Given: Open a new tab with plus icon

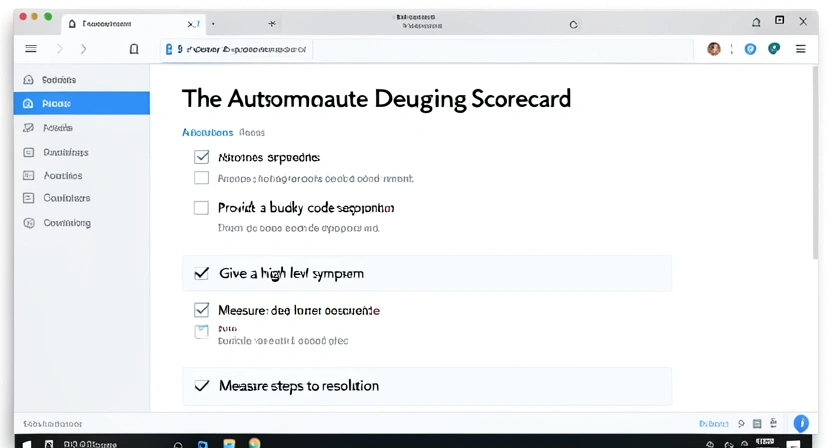Looking at the screenshot, I should click(x=272, y=23).
